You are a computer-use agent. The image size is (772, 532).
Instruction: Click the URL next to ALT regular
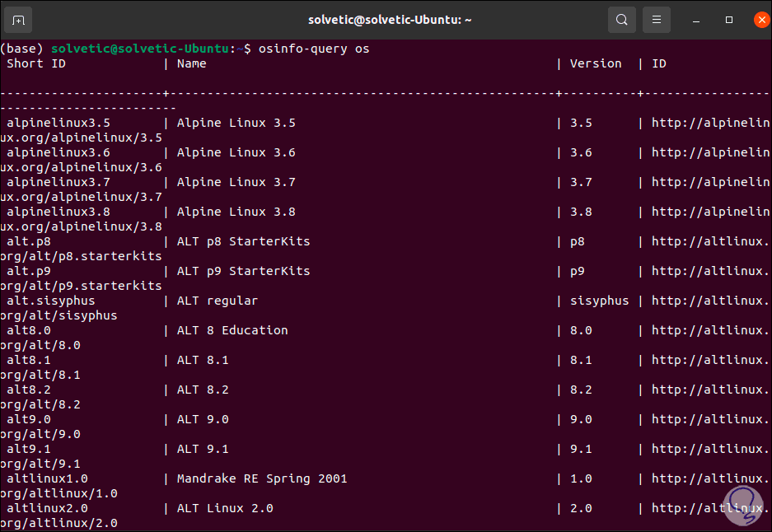click(710, 300)
